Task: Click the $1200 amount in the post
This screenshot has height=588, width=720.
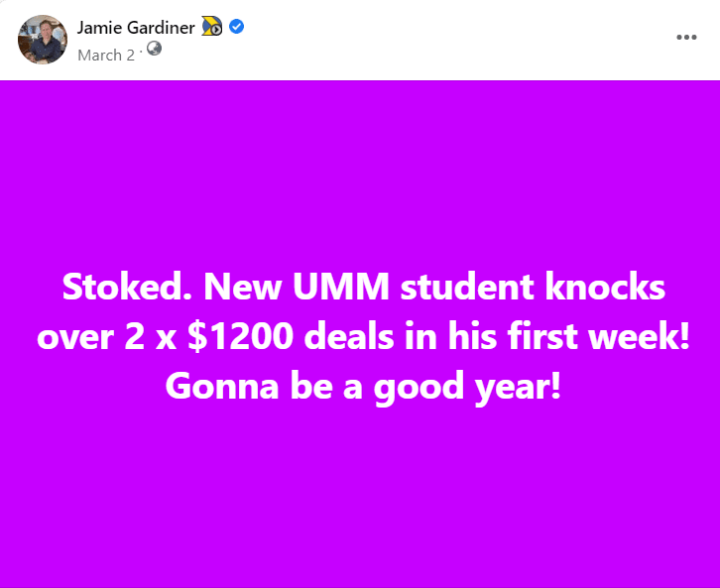Action: 241,336
